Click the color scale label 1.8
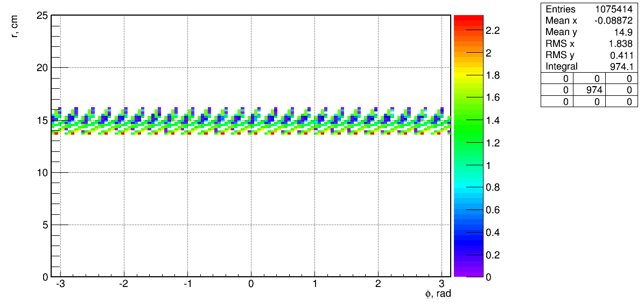 [493, 75]
